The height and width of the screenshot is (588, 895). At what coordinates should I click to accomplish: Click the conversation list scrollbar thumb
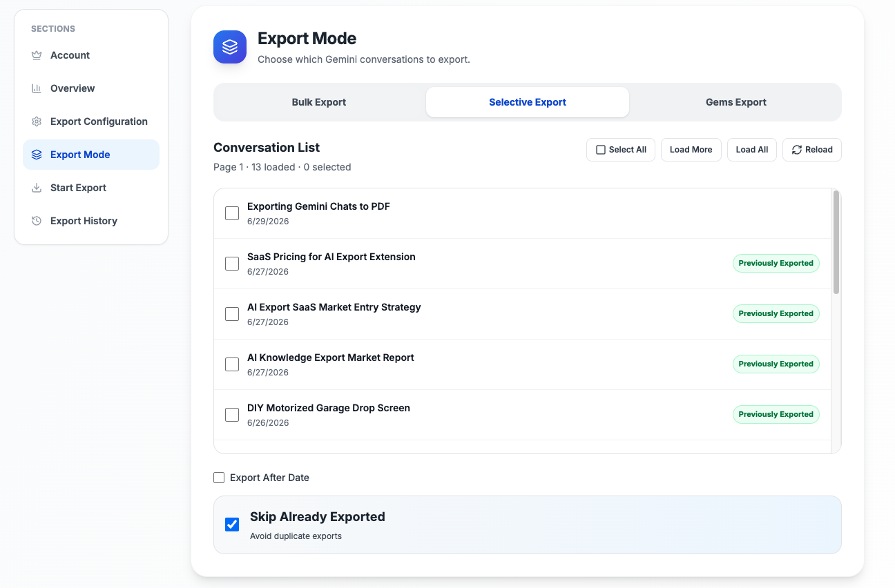[x=836, y=242]
